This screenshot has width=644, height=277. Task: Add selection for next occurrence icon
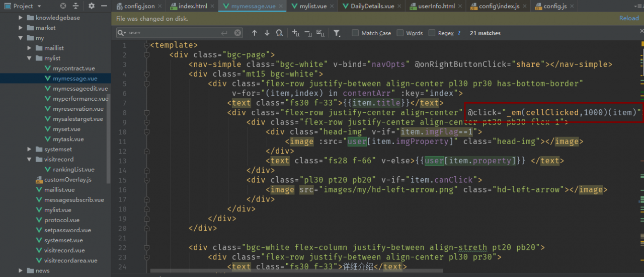point(296,33)
